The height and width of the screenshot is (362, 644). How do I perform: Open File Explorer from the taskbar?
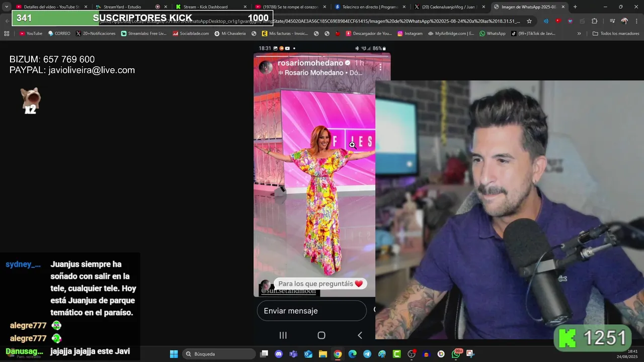click(323, 354)
